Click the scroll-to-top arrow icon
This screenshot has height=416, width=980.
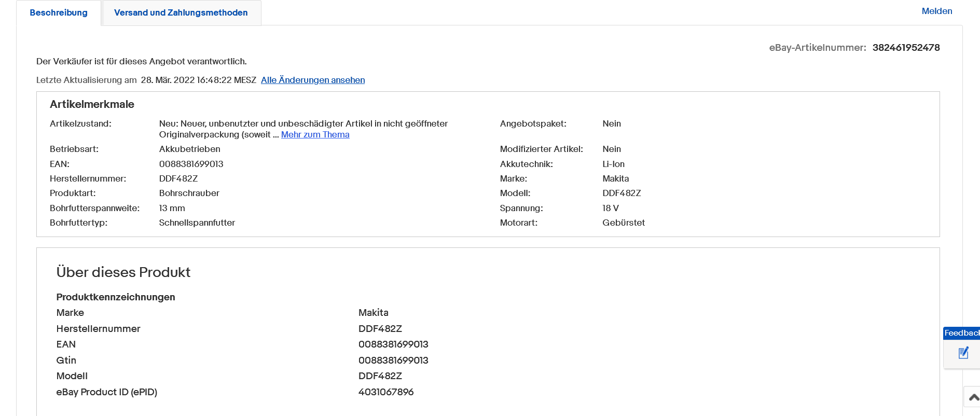pyautogui.click(x=974, y=397)
